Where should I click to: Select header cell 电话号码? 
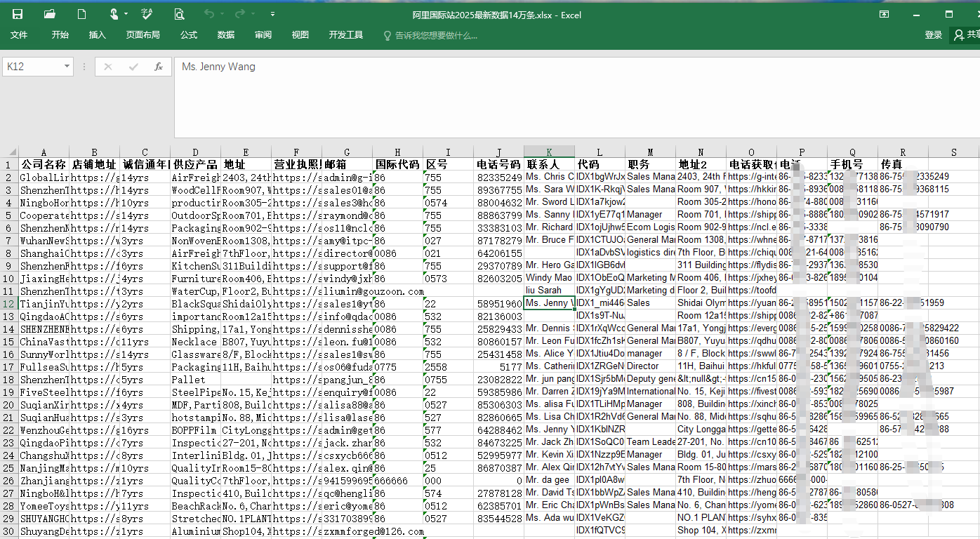(x=499, y=164)
